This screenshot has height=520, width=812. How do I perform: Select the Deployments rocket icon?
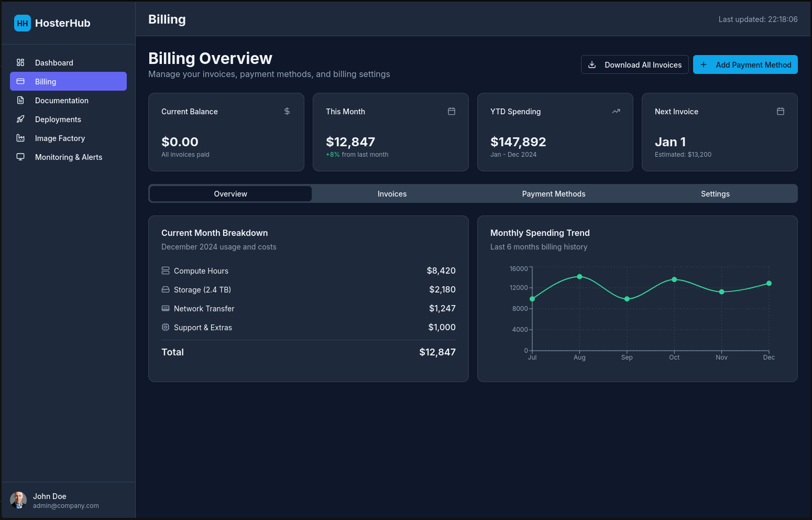(20, 119)
